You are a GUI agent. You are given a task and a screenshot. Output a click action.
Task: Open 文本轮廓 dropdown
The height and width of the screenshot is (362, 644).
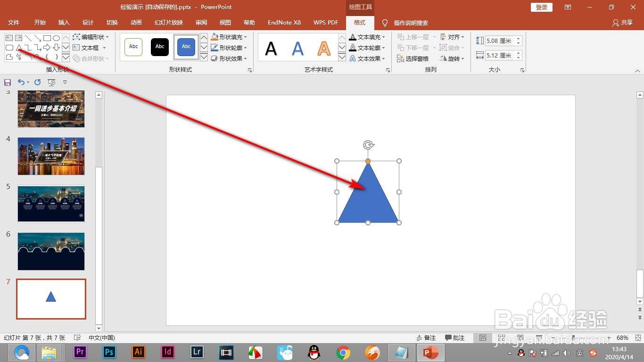click(x=367, y=48)
